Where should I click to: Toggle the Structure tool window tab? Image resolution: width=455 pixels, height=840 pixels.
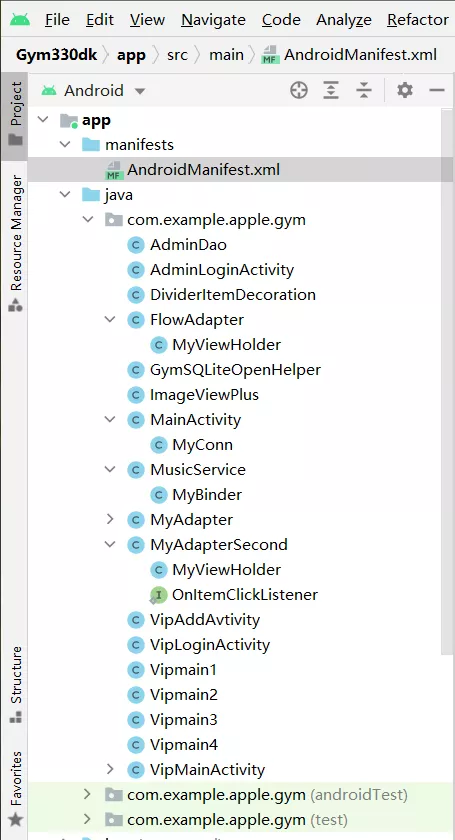point(16,685)
